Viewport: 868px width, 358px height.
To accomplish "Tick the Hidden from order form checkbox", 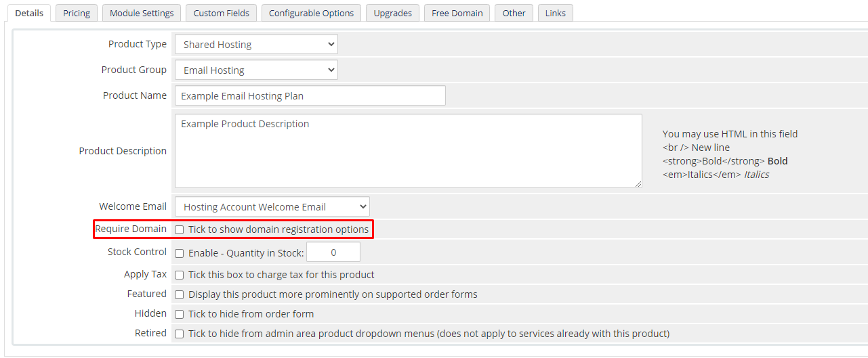I will pos(180,315).
